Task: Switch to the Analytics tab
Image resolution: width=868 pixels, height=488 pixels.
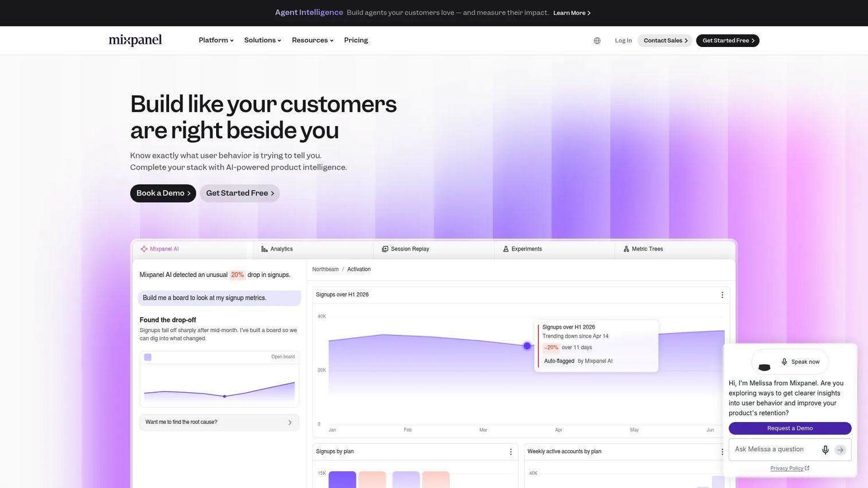Action: [312, 249]
